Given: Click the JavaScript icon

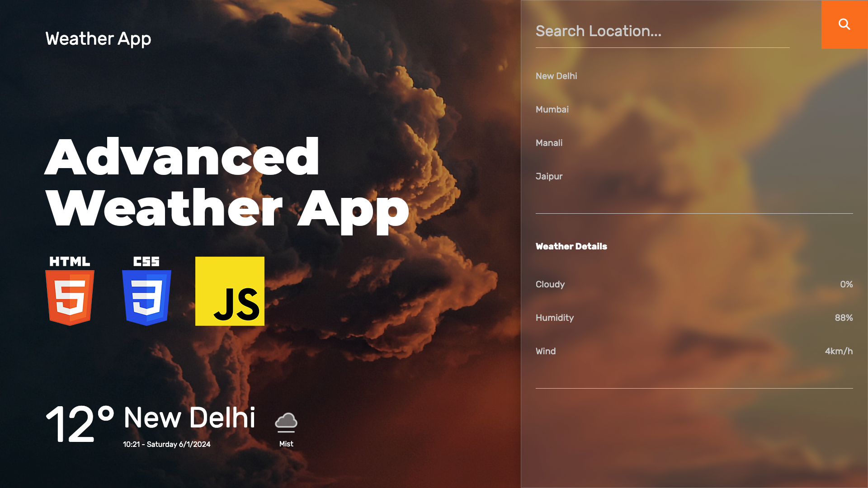Looking at the screenshot, I should (x=230, y=291).
